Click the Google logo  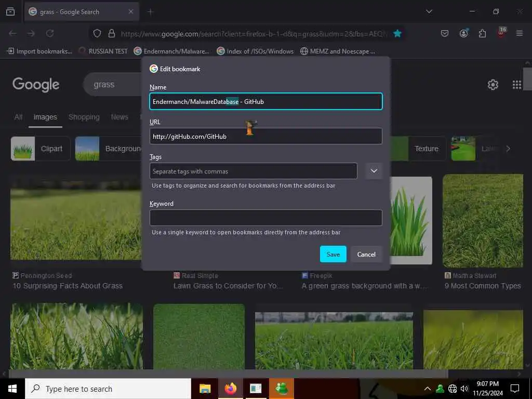click(36, 85)
